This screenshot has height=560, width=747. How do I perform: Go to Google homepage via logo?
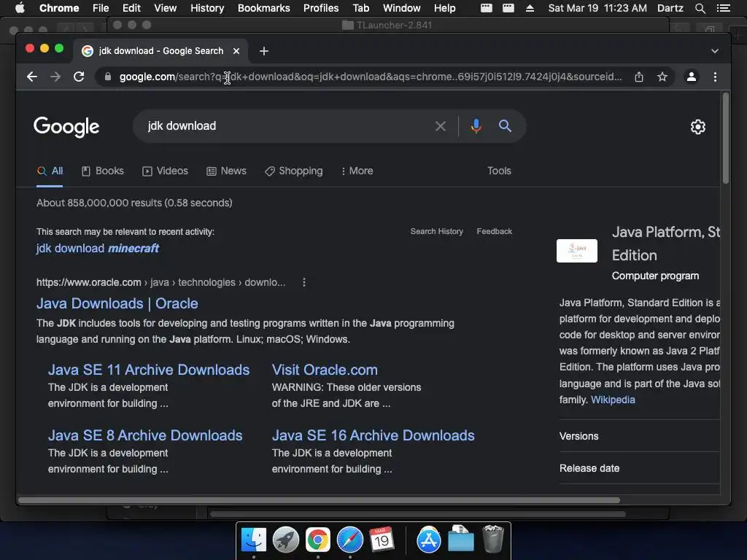(66, 127)
